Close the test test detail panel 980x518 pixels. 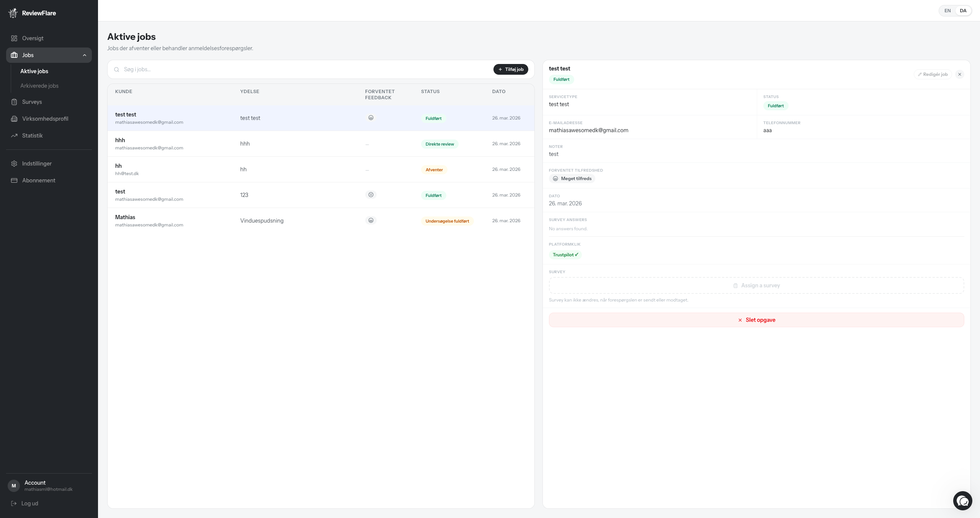coord(960,74)
